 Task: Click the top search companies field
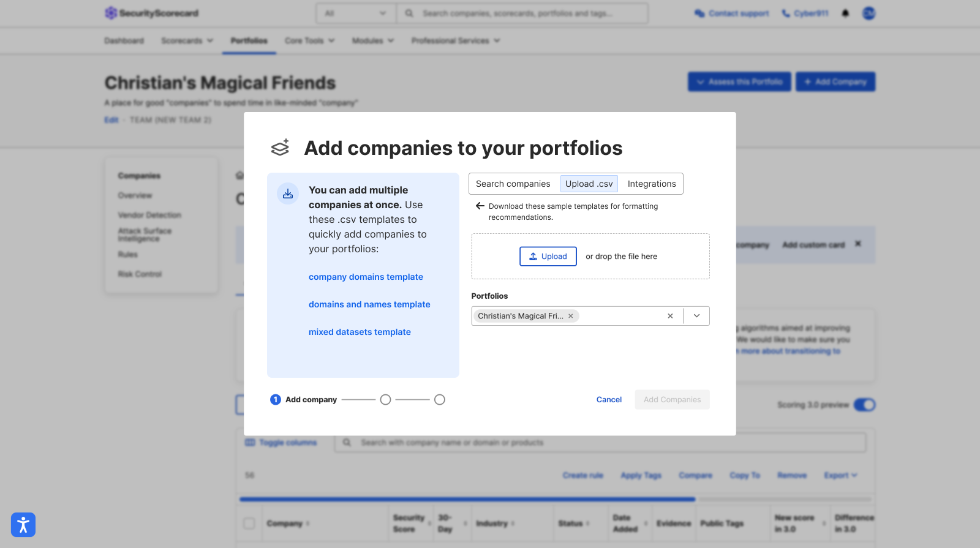coord(522,13)
